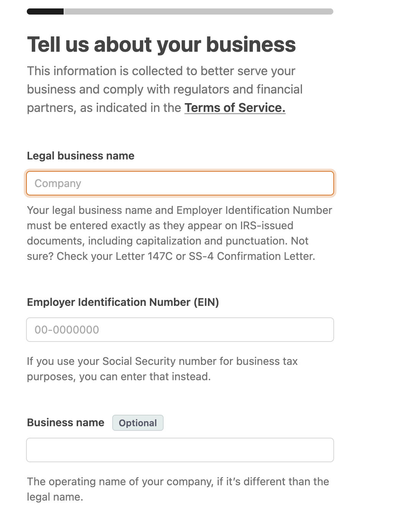400x532 pixels.
Task: Click the Employer Identification Number (EIN) label
Action: (123, 302)
